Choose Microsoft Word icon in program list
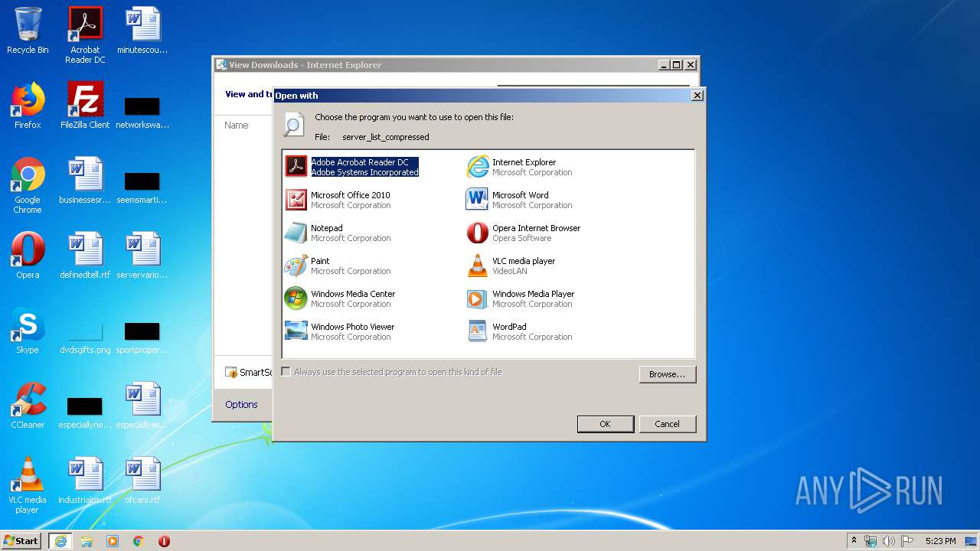980x551 pixels. click(x=477, y=199)
